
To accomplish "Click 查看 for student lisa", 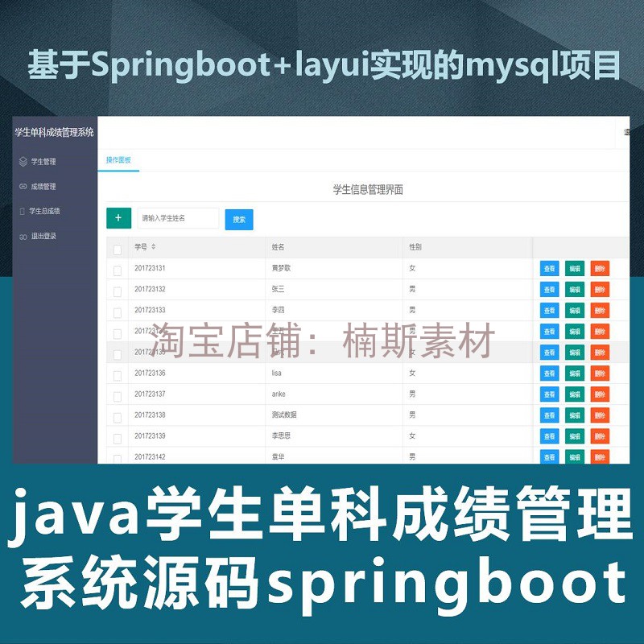I will click(x=550, y=374).
